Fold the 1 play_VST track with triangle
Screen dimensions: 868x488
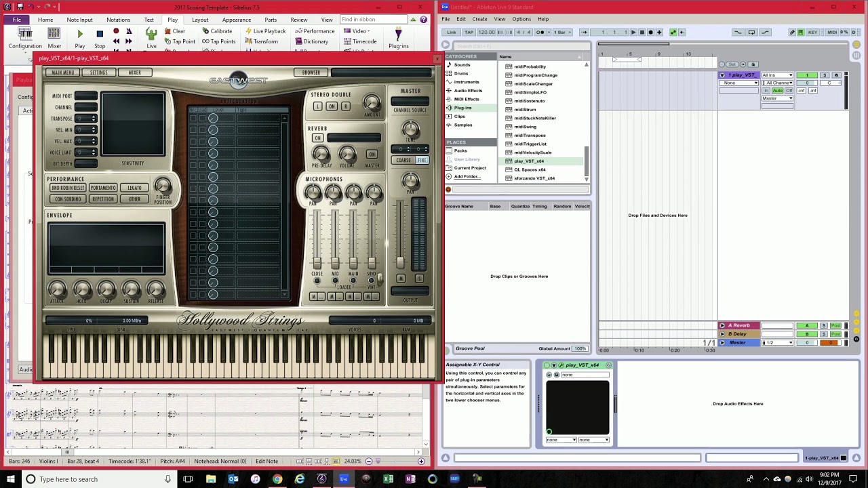click(722, 75)
